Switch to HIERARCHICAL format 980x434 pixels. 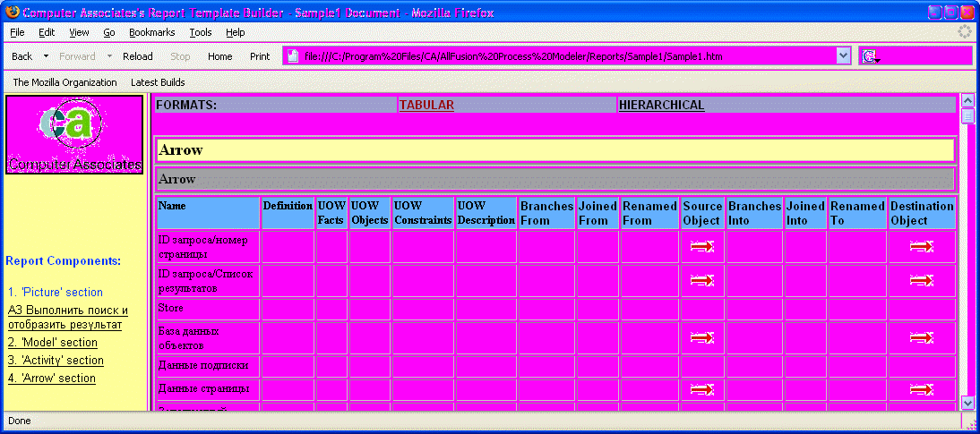[661, 105]
